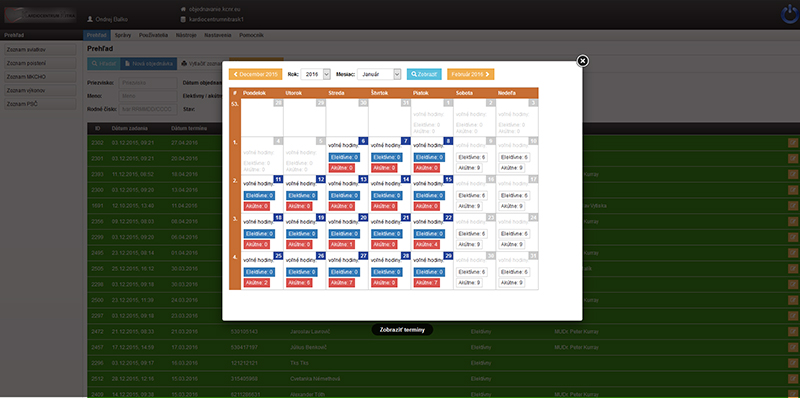Click the database icon beside kardiocentrumnitrask1
This screenshot has height=398, width=800.
(x=184, y=19)
